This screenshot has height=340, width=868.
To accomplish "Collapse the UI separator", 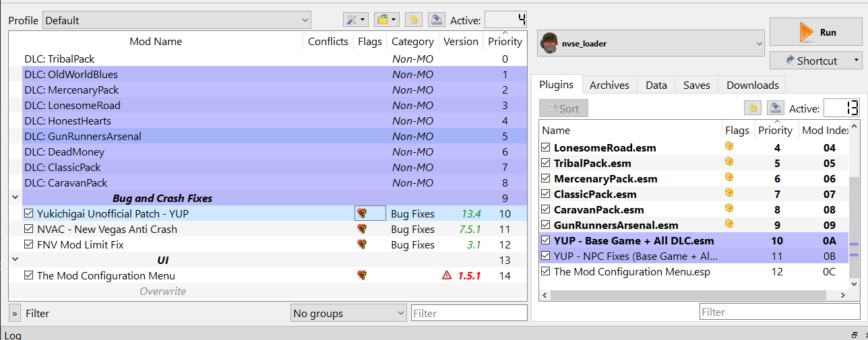I will click(15, 260).
